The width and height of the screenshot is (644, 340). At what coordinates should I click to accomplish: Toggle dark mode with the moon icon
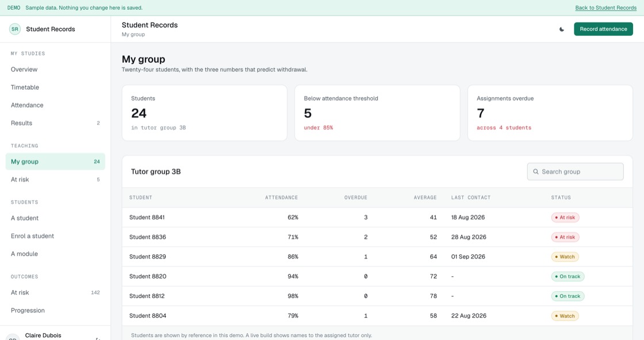[x=561, y=29]
